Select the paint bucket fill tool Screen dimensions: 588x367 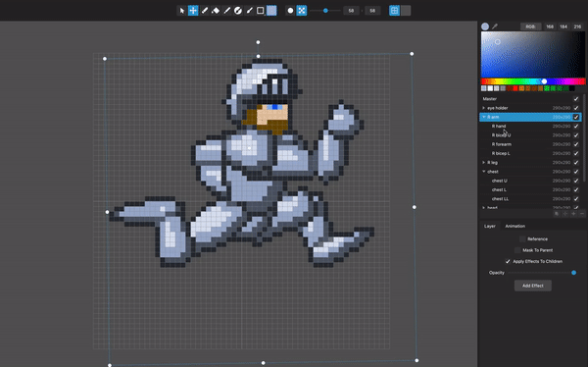(x=216, y=11)
